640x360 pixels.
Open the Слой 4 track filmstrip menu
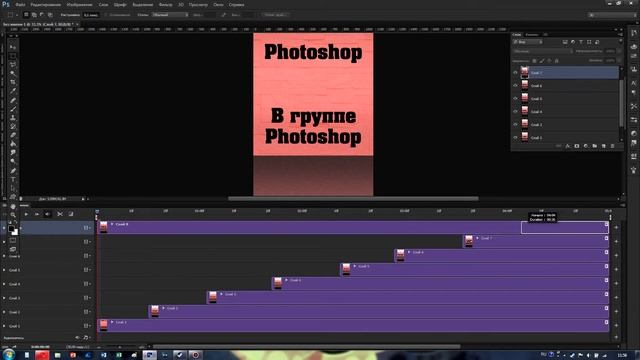pyautogui.click(x=87, y=284)
